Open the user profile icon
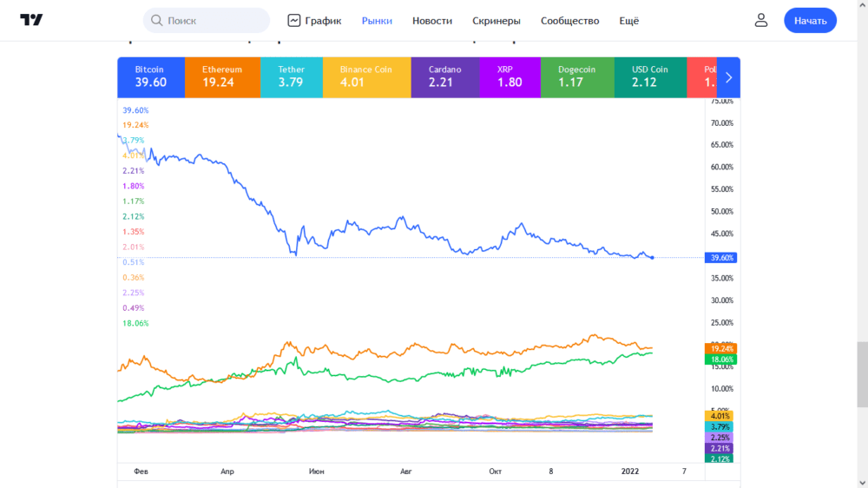The height and width of the screenshot is (488, 868). (x=761, y=20)
